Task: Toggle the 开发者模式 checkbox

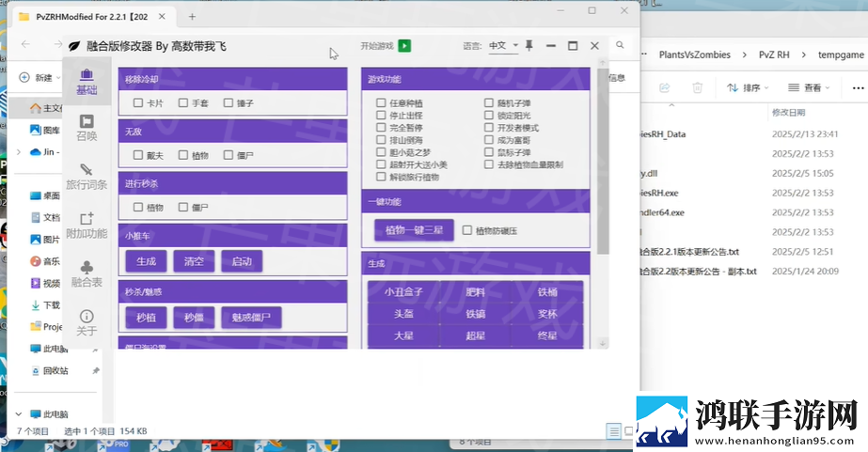Action: [488, 127]
